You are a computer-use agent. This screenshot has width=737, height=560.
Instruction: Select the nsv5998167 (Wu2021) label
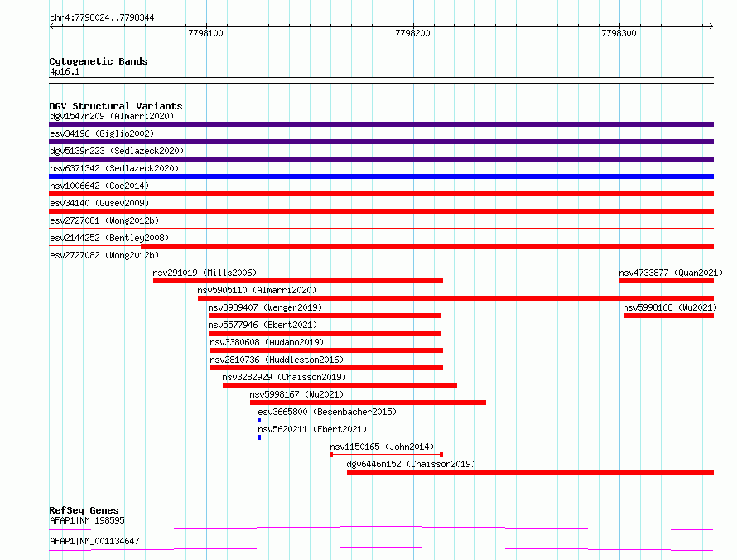point(296,394)
